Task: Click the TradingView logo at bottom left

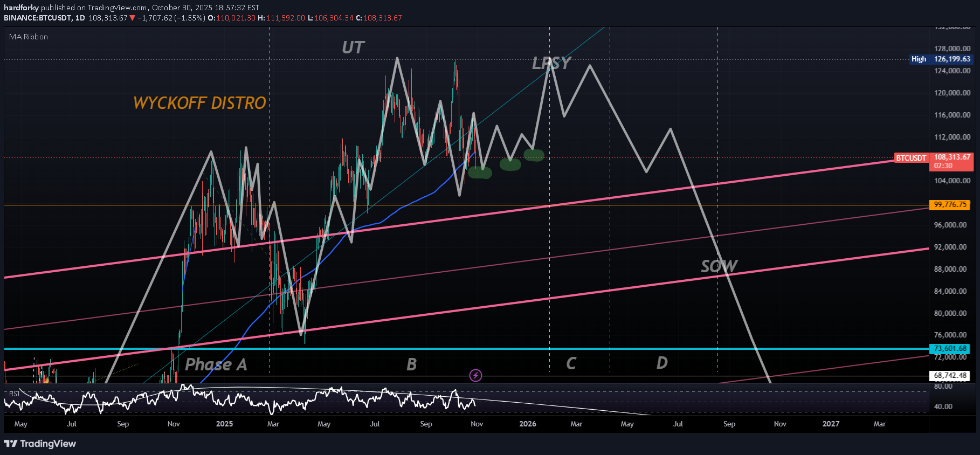Action: pos(40,444)
